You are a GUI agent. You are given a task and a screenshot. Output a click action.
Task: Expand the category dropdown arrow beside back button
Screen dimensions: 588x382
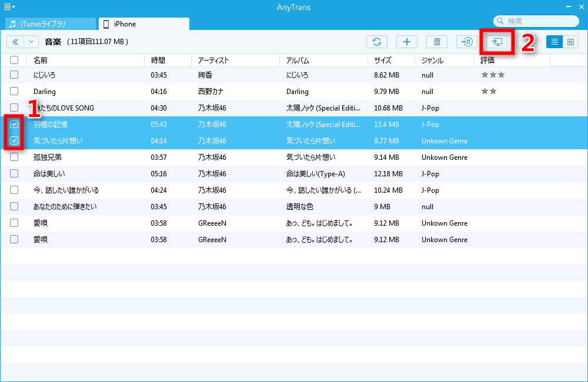click(31, 42)
